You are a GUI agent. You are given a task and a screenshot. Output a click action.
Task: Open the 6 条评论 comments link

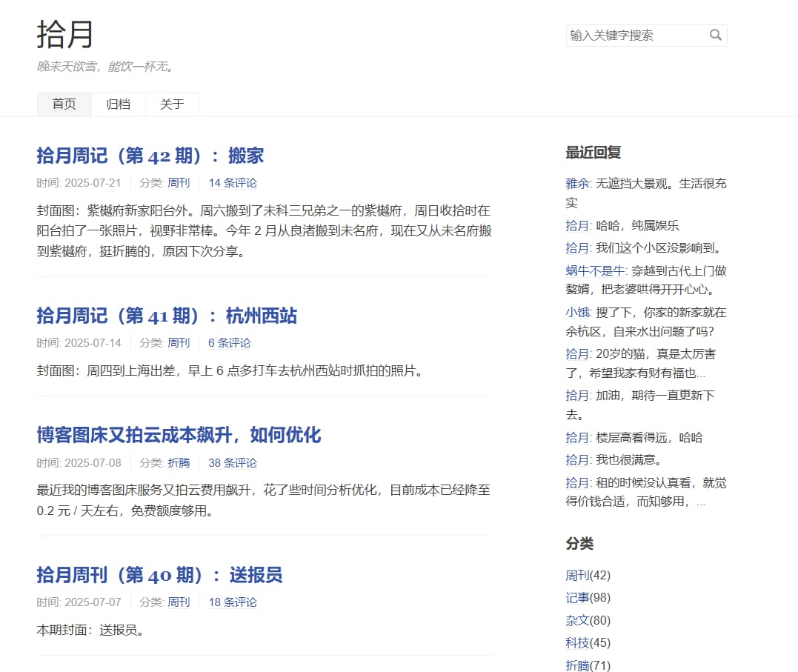pos(230,343)
